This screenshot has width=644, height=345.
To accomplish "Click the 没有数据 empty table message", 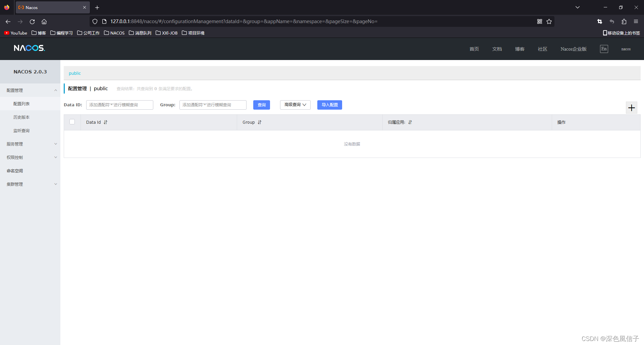I will pyautogui.click(x=352, y=144).
